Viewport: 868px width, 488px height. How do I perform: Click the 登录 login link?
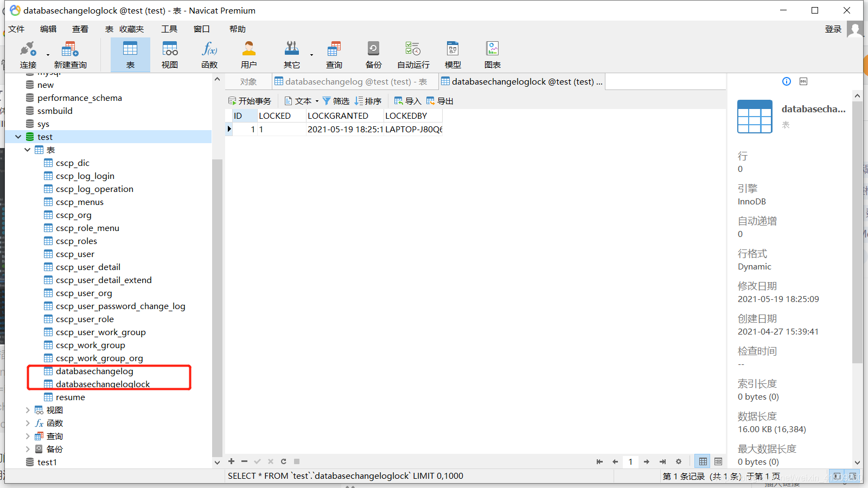[833, 29]
